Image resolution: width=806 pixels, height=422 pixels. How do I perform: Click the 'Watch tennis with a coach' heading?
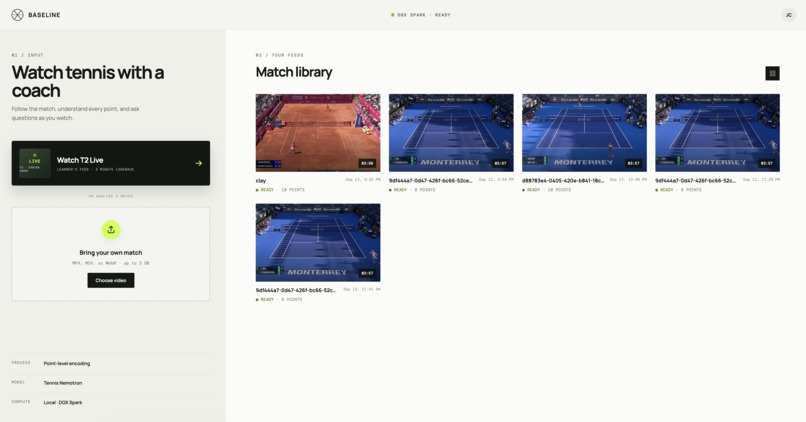(88, 81)
